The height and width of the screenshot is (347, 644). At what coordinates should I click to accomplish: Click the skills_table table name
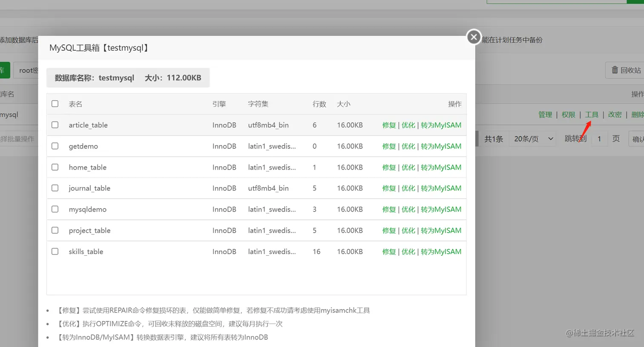tap(86, 252)
